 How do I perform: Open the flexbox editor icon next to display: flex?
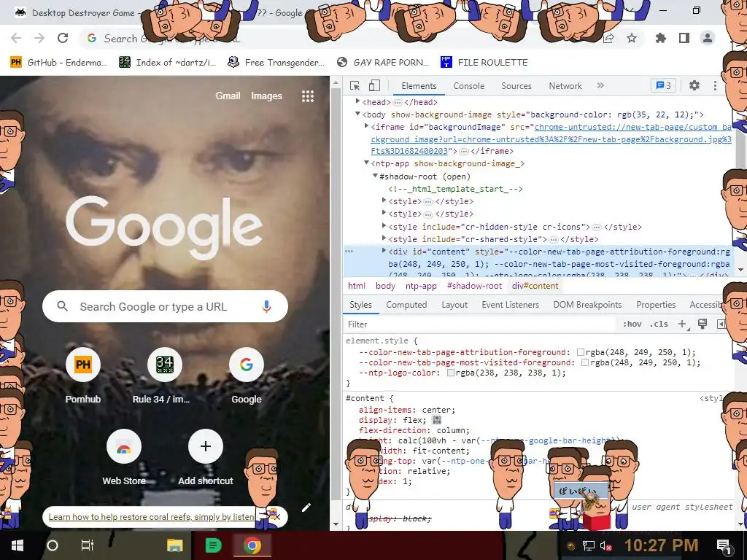(x=436, y=420)
